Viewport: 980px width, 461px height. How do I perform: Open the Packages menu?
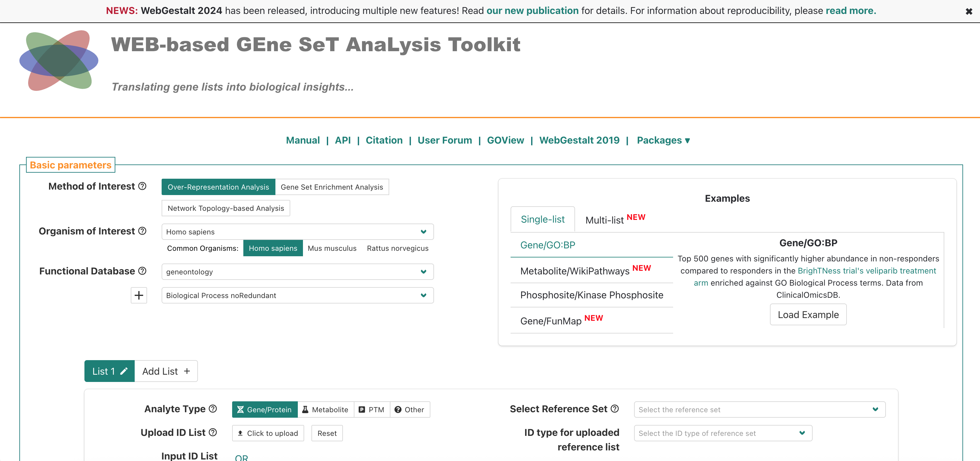pos(663,140)
